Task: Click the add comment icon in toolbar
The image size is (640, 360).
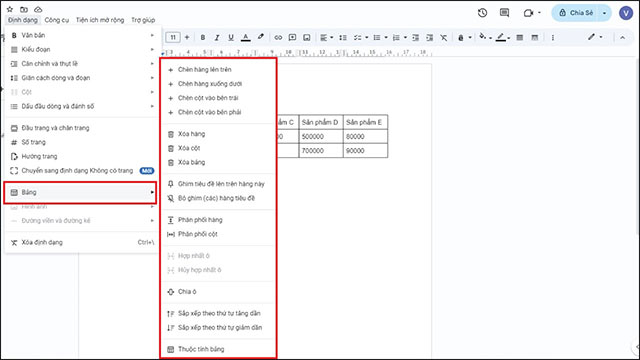Action: tap(292, 38)
